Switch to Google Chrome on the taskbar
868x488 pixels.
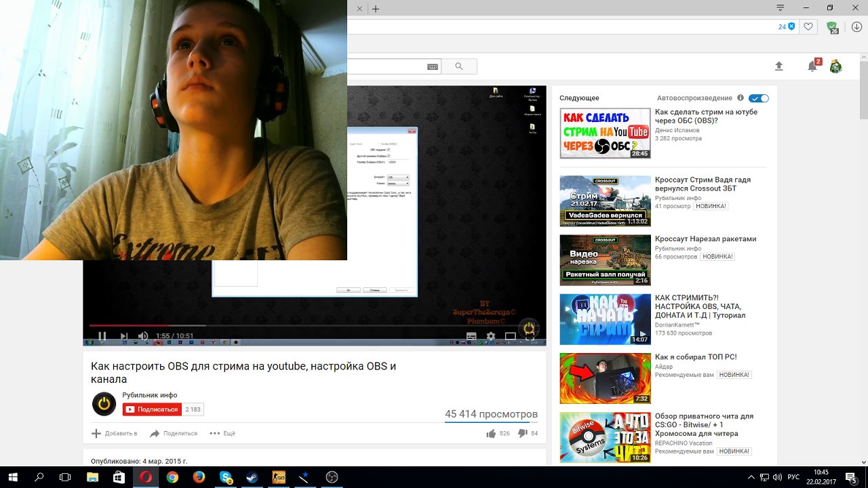[172, 477]
